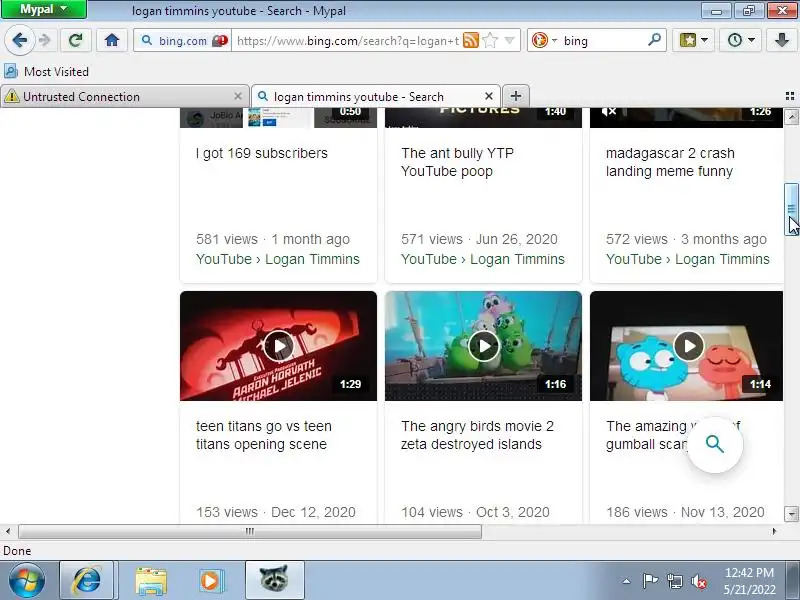Bookmark this page with the star icon
This screenshot has height=600, width=800.
(x=490, y=40)
